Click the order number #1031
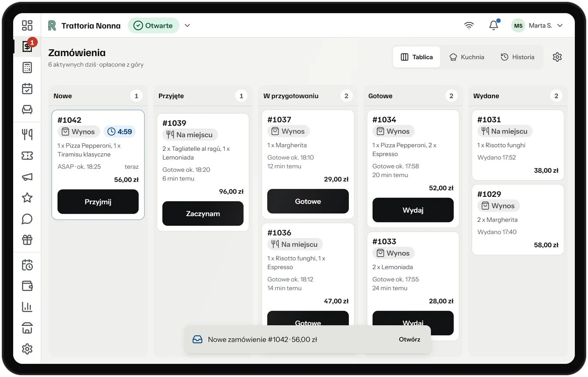Screen dimensions: 588x377 (489, 120)
